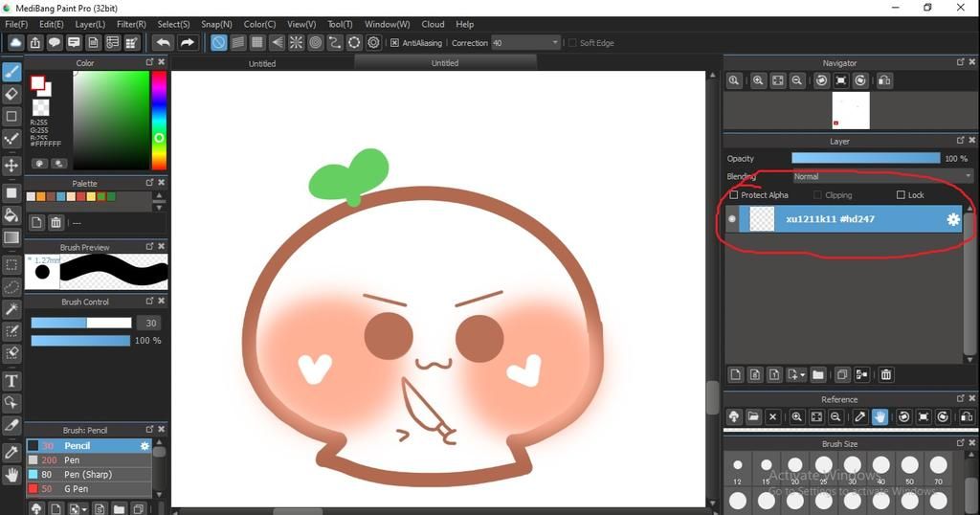980x515 pixels.
Task: Select the G Pen brush
Action: pos(89,489)
